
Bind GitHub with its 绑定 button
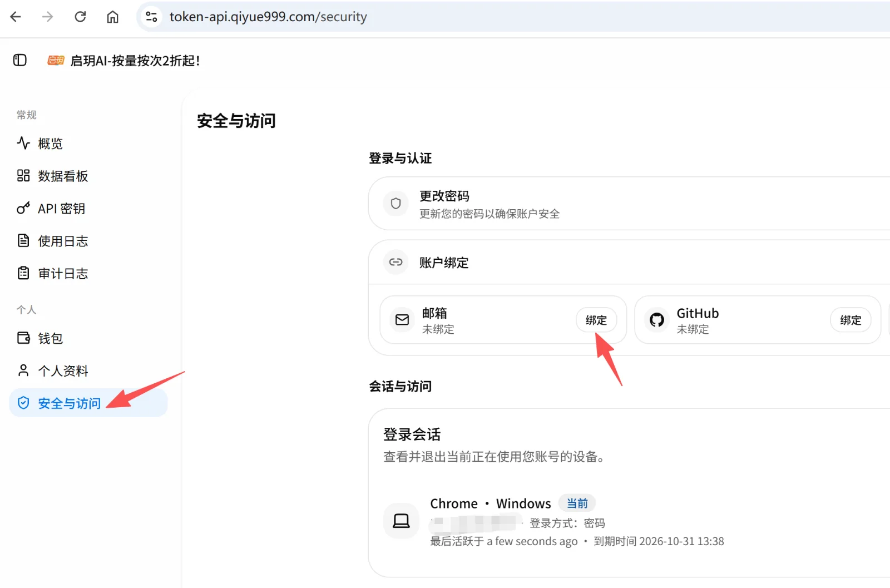[851, 320]
